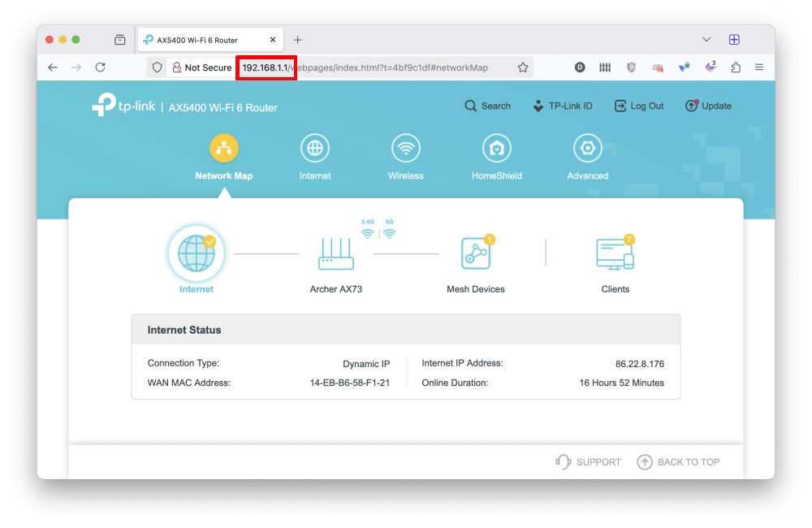The height and width of the screenshot is (528, 812).
Task: Click the red-slashed extension icon
Action: [658, 67]
